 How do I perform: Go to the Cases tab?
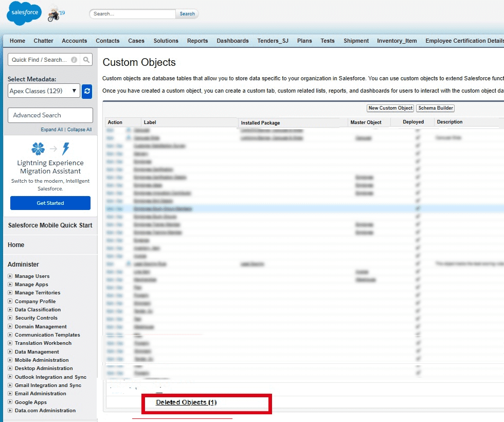pyautogui.click(x=136, y=41)
